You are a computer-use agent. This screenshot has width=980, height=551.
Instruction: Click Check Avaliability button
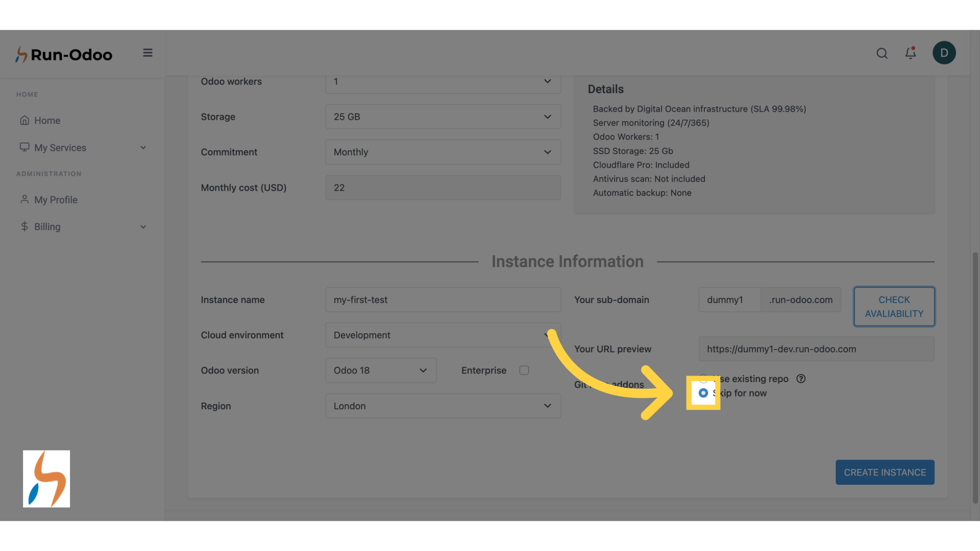894,307
